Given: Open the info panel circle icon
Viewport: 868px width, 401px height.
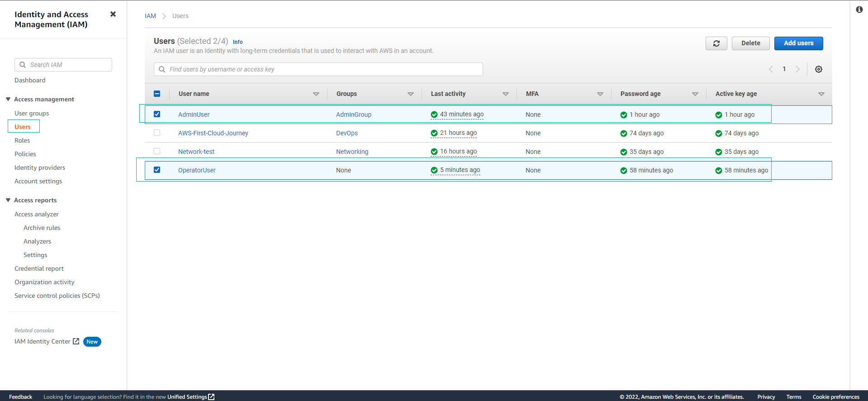Looking at the screenshot, I should [859, 10].
